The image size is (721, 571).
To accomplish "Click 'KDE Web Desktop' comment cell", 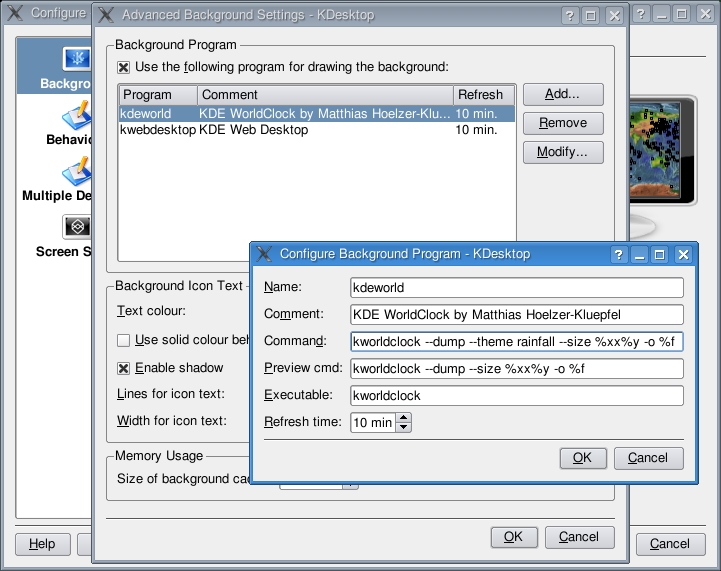I will tap(253, 130).
